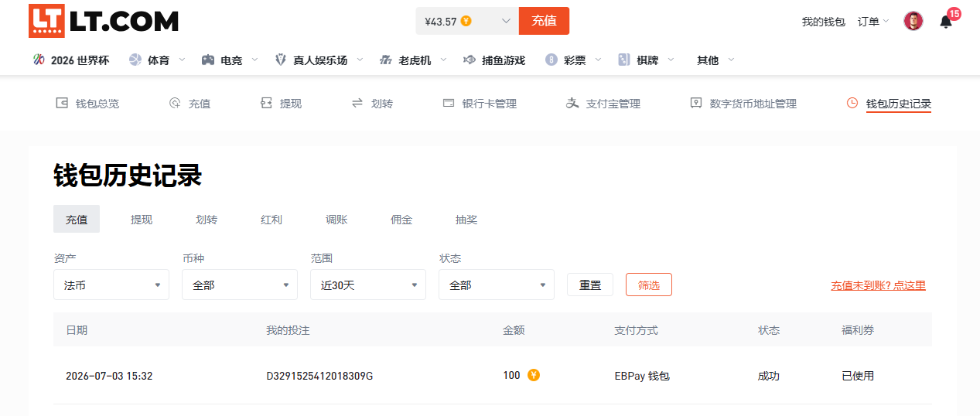This screenshot has width=980, height=416.
Task: Click the 钱包历史记录 clock icon
Action: [852, 103]
